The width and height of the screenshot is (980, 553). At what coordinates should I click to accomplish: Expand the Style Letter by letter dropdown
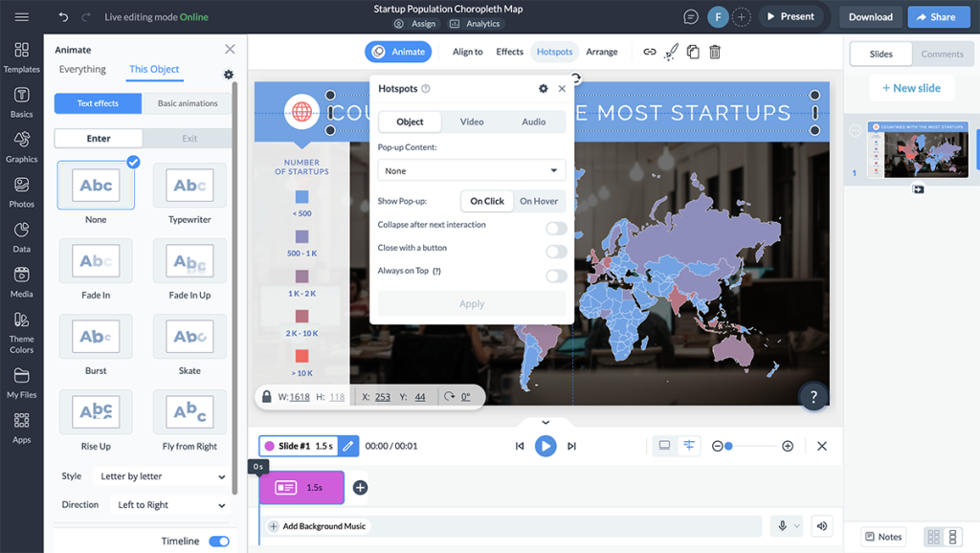163,476
